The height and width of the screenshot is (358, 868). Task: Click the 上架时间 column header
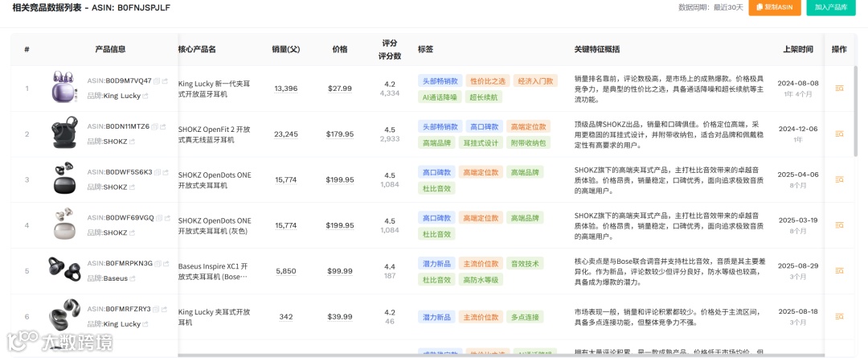coord(798,49)
